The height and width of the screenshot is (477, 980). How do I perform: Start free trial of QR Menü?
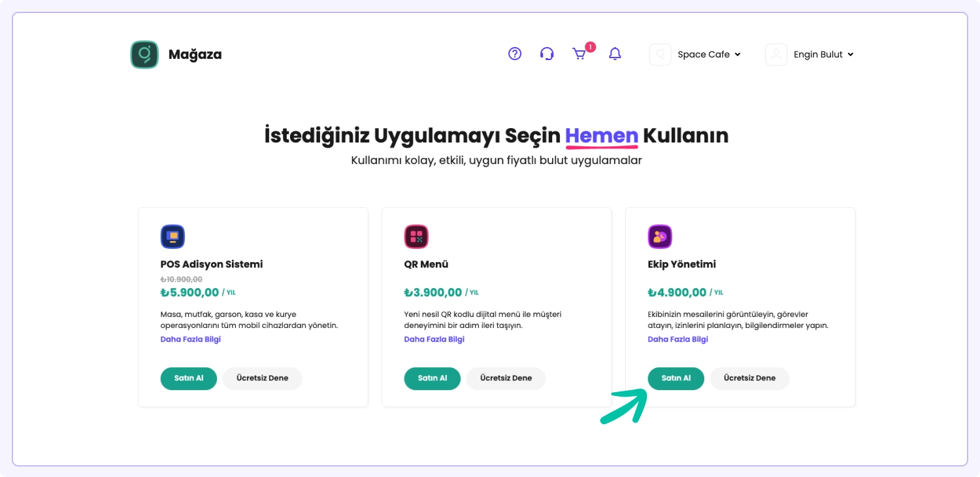(x=506, y=378)
